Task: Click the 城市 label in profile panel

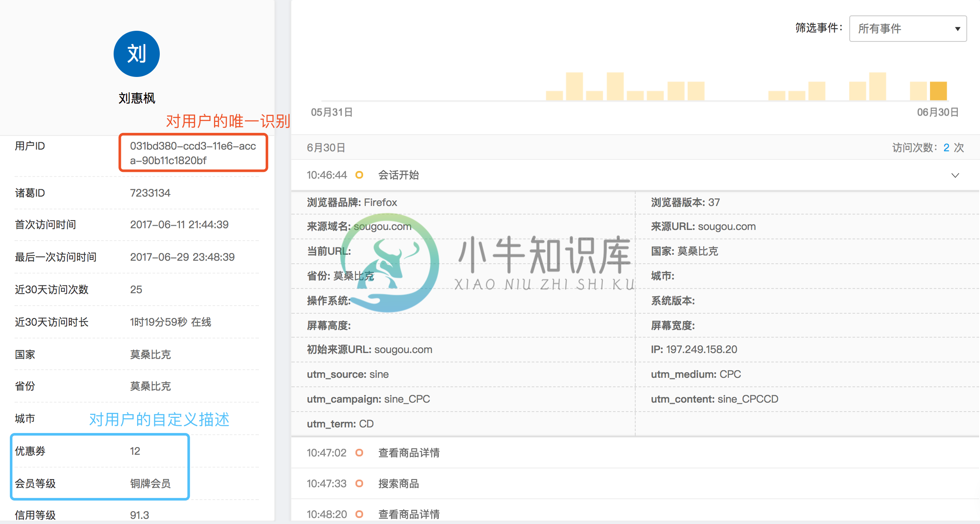Action: click(25, 418)
